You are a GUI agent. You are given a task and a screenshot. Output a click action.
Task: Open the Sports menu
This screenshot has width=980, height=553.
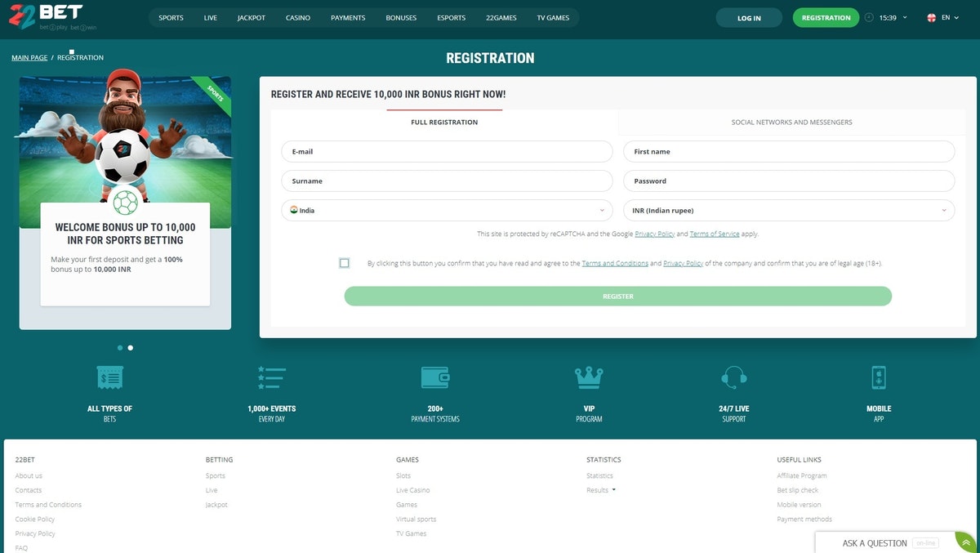point(171,18)
